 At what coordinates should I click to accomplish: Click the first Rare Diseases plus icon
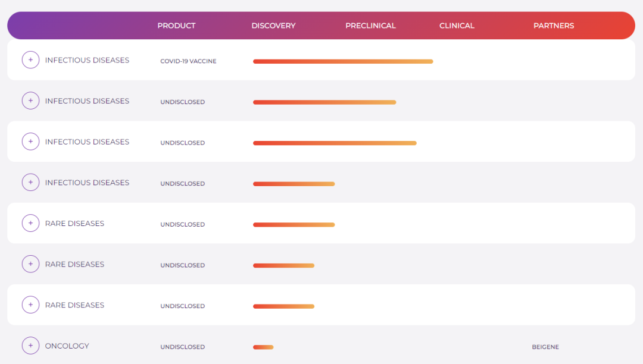coord(30,223)
